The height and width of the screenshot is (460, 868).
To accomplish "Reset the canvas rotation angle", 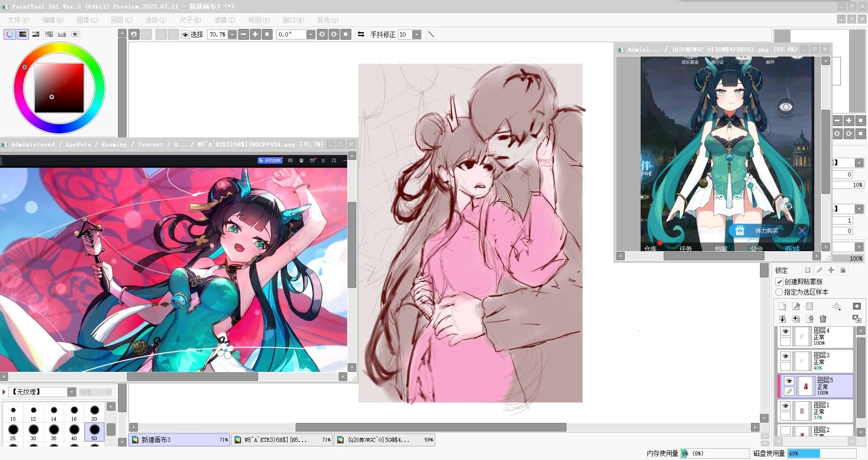I will tap(345, 34).
